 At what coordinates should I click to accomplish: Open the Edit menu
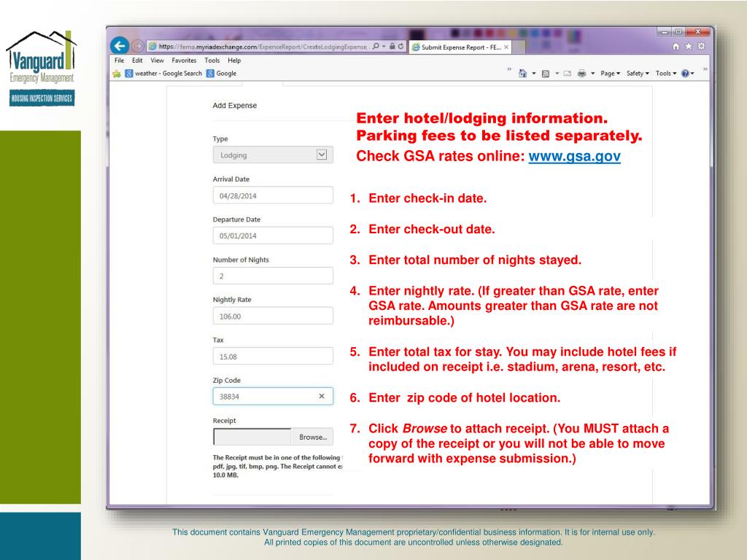pyautogui.click(x=137, y=61)
